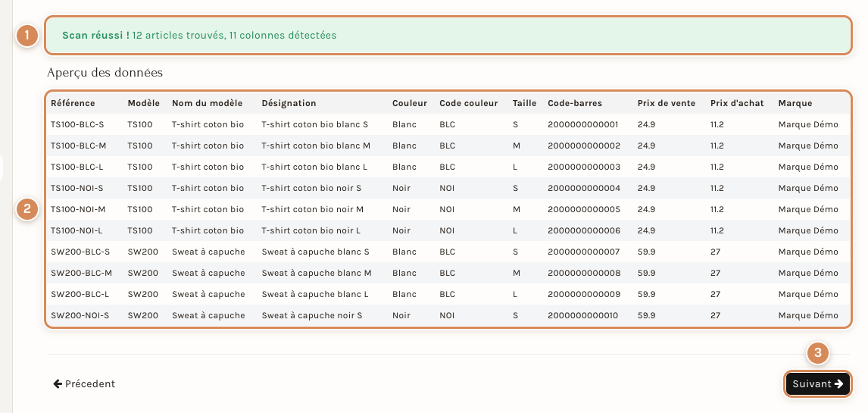Click designation T-shirt coton bio blanc M
Image resolution: width=868 pixels, height=413 pixels.
(x=316, y=145)
